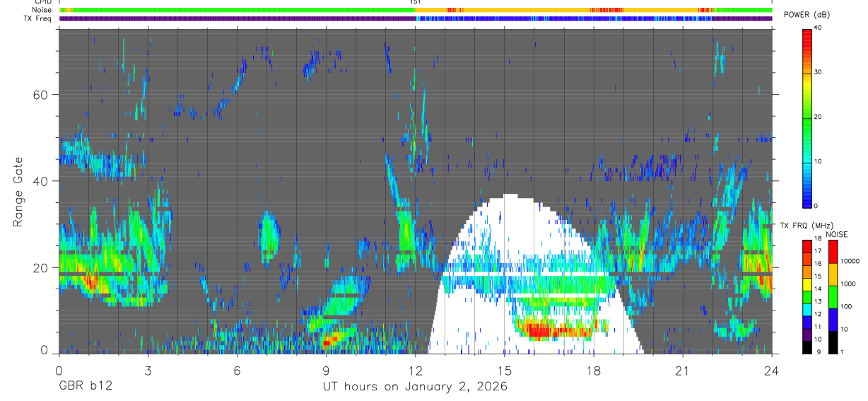Click the 12 label on TX FRQ scale
The height and width of the screenshot is (401, 868).
(x=818, y=314)
